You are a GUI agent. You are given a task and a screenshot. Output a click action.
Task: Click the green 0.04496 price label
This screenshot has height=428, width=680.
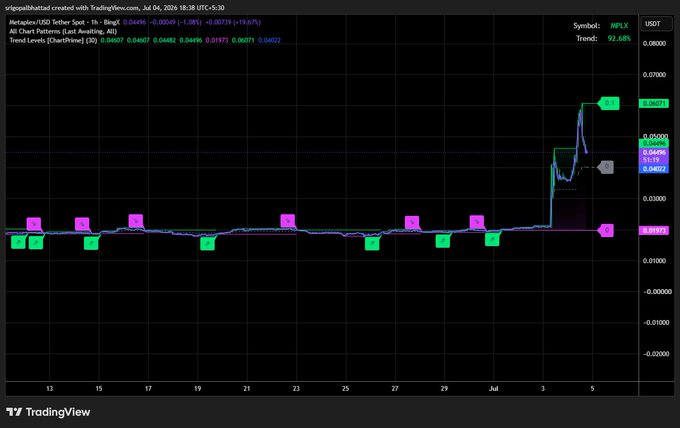pos(654,144)
